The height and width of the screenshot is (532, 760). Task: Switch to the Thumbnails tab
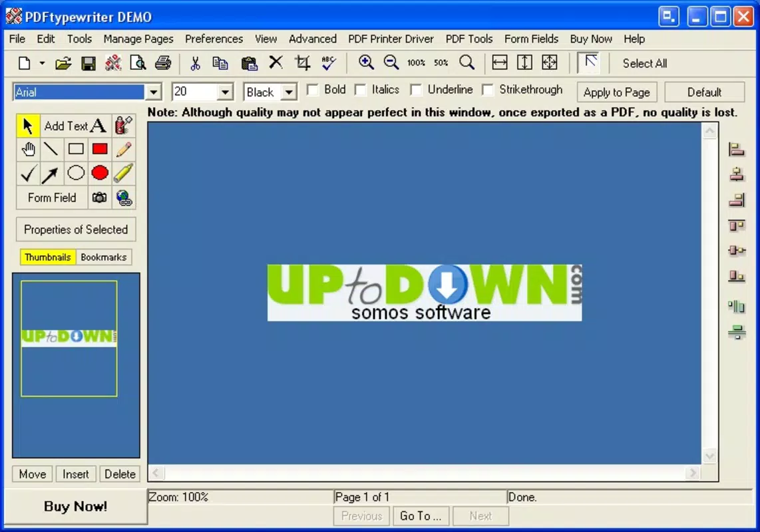coord(48,257)
